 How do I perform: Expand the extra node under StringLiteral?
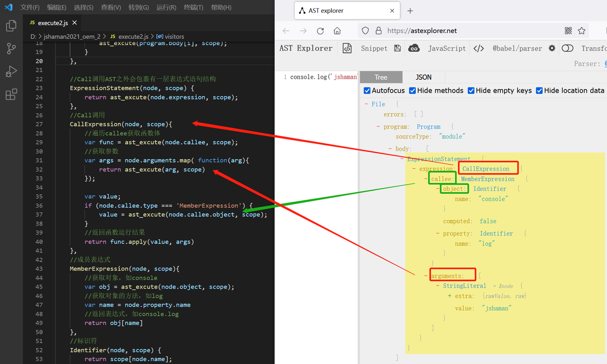[449, 296]
